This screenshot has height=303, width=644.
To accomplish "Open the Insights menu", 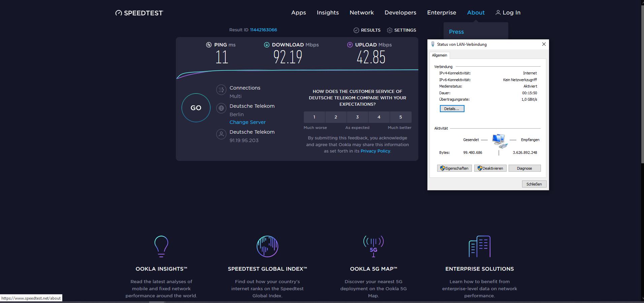I will click(328, 12).
